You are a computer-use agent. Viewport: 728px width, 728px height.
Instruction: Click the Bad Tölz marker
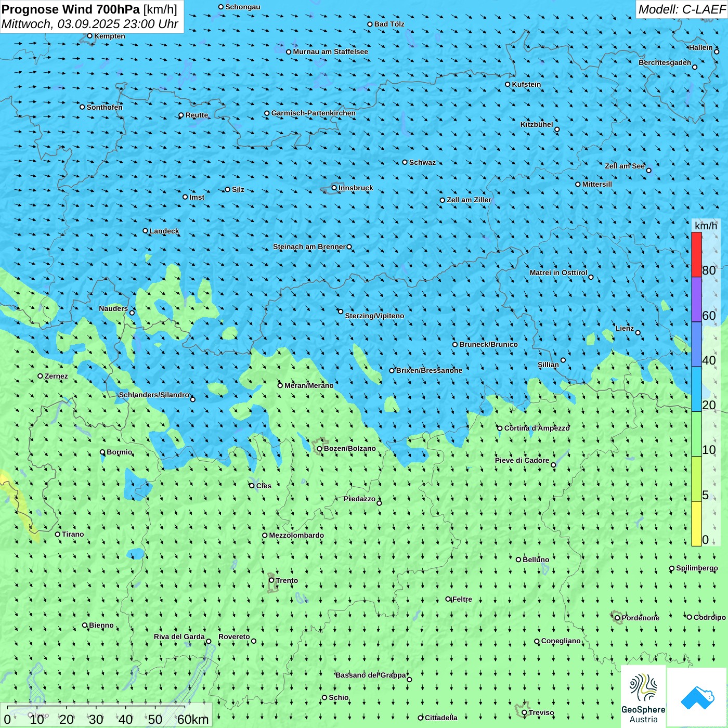(x=370, y=24)
